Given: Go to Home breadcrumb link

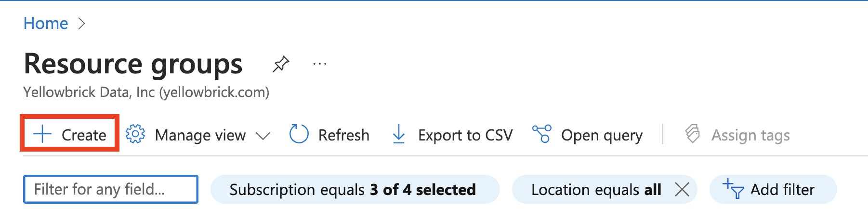Looking at the screenshot, I should click(x=46, y=23).
